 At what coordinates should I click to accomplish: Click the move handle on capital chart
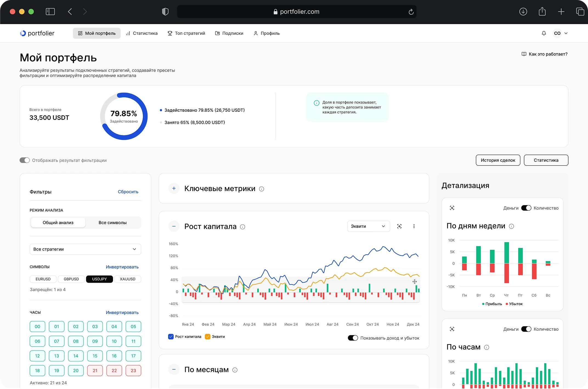[x=414, y=282]
